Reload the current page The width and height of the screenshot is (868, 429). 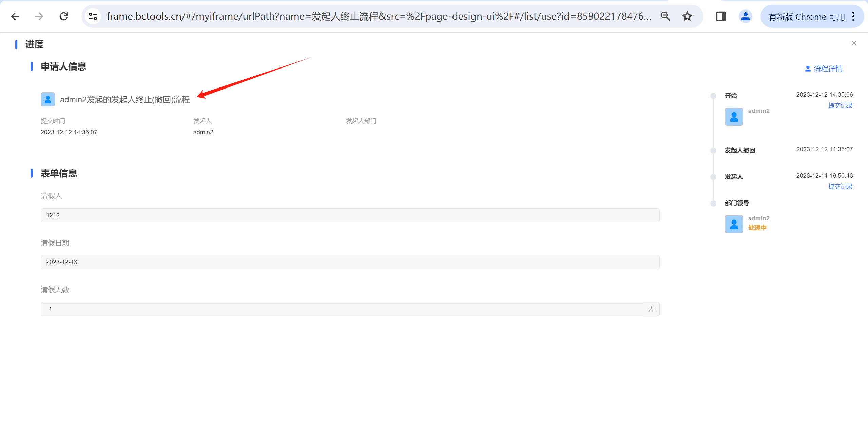64,16
